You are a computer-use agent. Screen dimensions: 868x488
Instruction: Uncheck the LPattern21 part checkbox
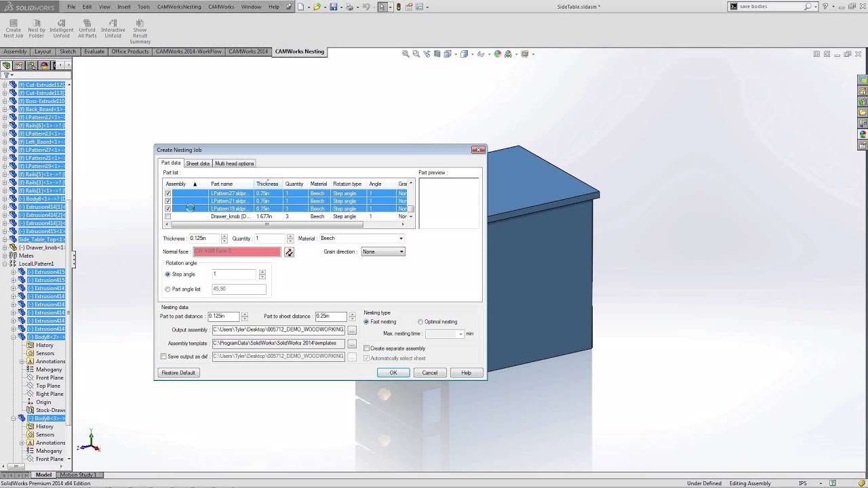(x=167, y=201)
